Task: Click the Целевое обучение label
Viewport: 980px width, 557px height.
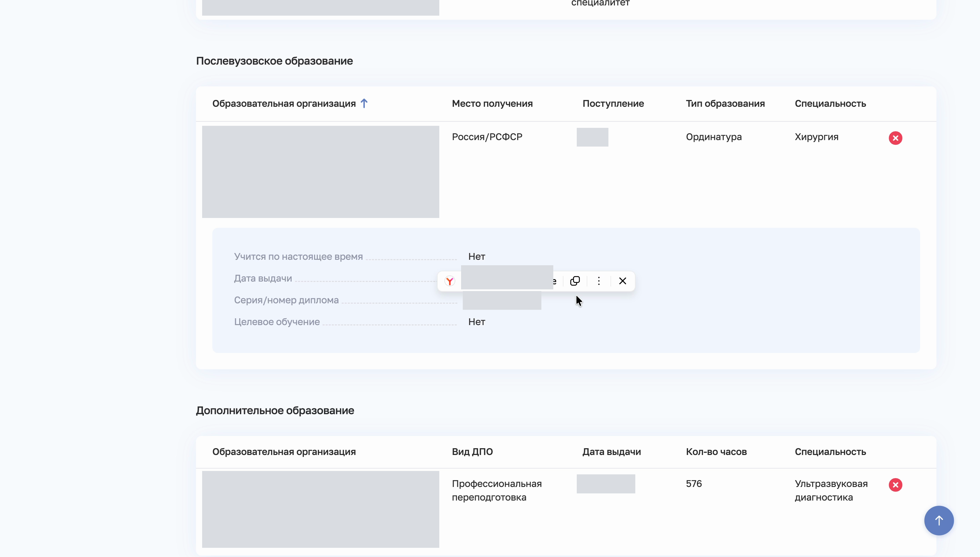Action: [277, 322]
